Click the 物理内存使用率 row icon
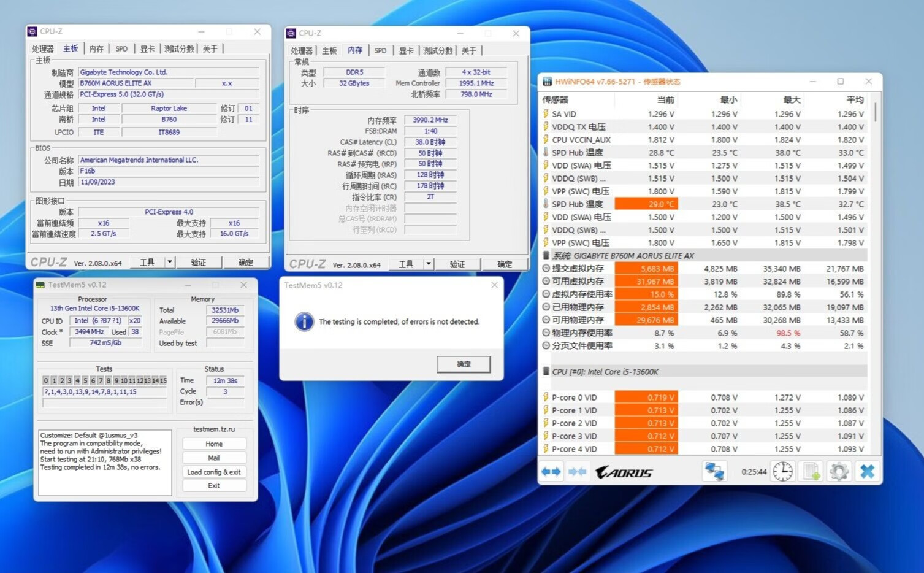 [x=546, y=333]
